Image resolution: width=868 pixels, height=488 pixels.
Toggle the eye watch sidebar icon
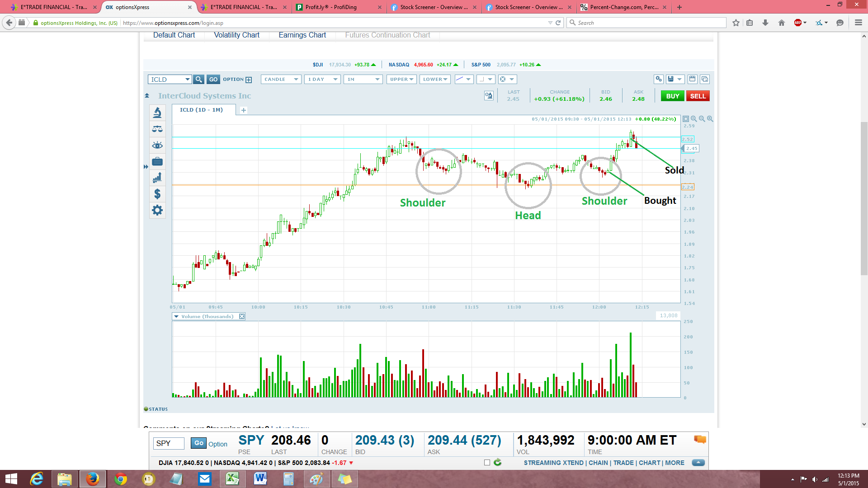click(157, 145)
